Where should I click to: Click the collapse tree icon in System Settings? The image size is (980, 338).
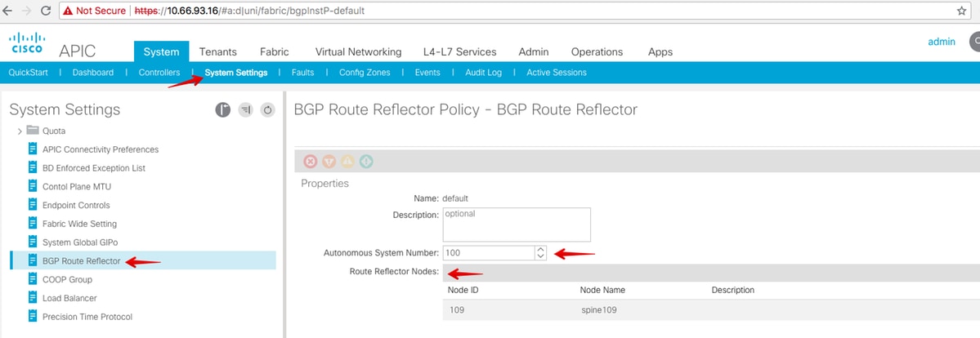tap(246, 110)
